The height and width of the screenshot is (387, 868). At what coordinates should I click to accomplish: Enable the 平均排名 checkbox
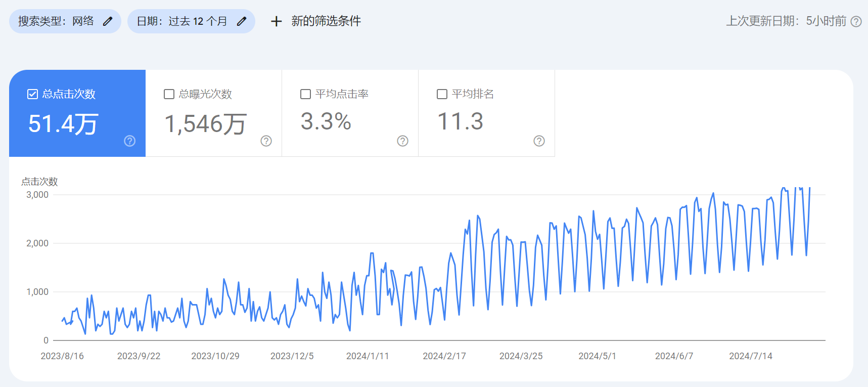click(442, 94)
